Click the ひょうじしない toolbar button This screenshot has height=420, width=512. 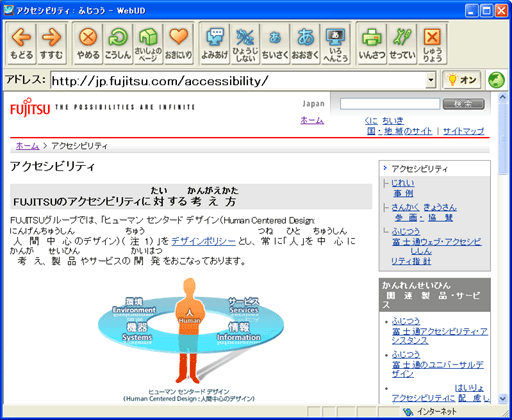tap(245, 44)
